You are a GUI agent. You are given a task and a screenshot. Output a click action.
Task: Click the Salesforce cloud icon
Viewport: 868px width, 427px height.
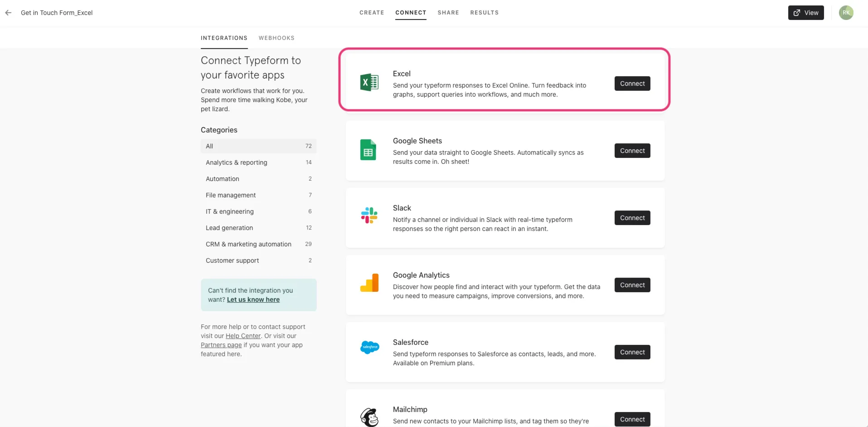(x=369, y=347)
